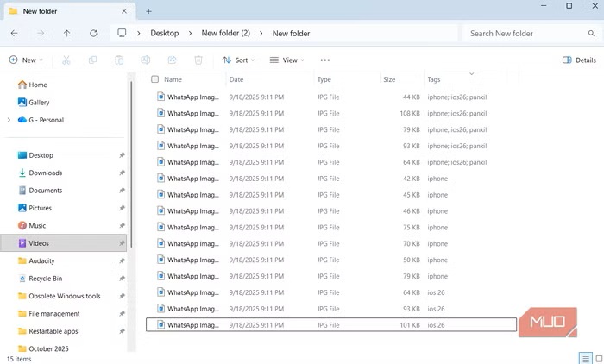Click the Refresh button in navigation bar

pos(93,33)
